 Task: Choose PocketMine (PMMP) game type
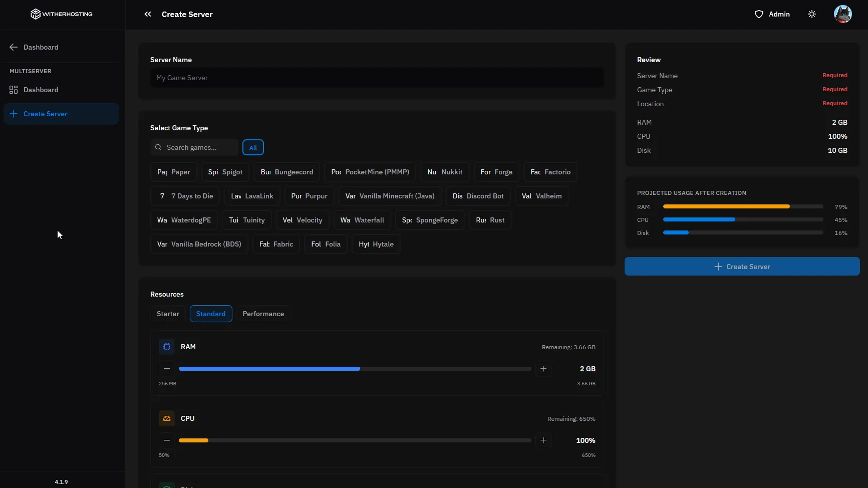[370, 172]
